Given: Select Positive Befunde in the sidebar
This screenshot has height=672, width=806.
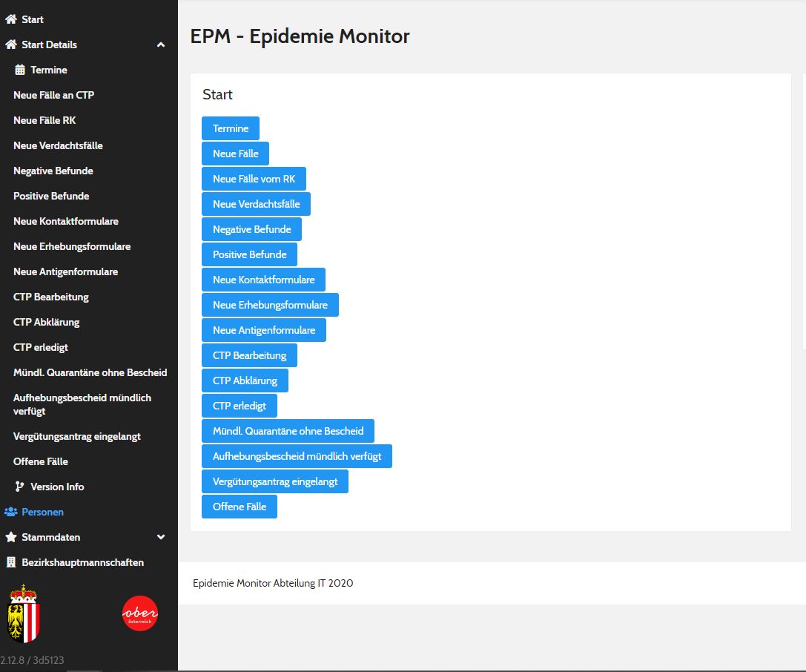Looking at the screenshot, I should [51, 196].
